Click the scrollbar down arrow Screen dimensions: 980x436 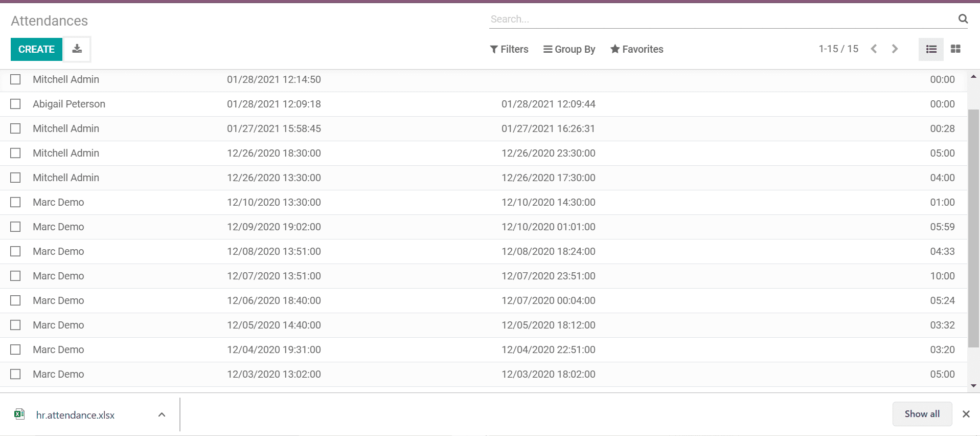click(x=973, y=386)
